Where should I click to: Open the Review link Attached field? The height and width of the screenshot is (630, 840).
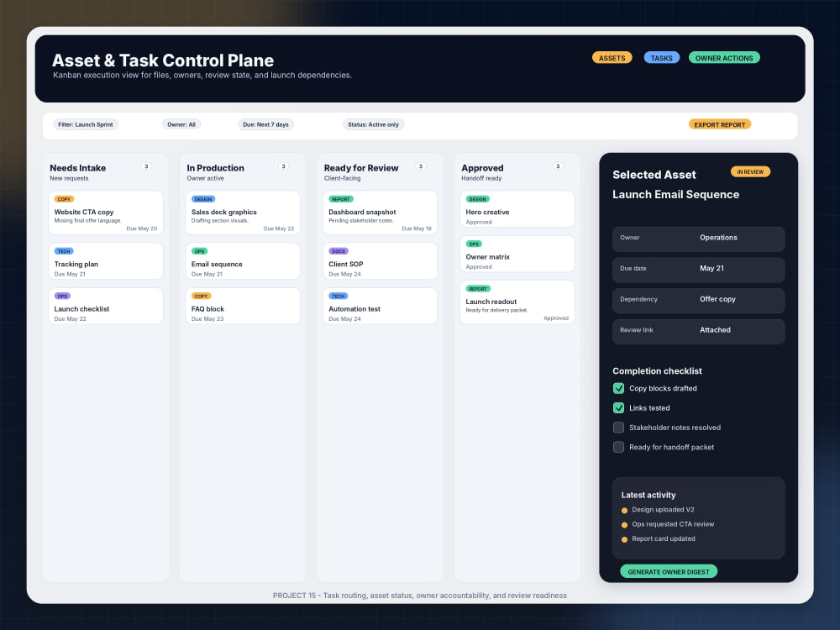pyautogui.click(x=699, y=331)
